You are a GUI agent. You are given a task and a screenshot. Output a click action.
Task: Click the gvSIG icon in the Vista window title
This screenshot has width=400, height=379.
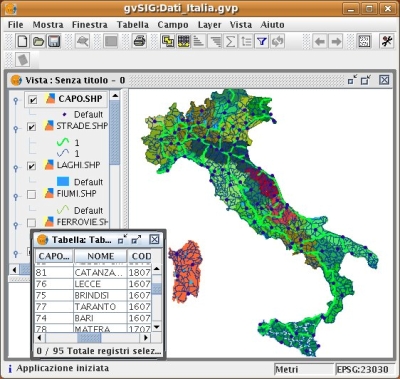point(16,80)
